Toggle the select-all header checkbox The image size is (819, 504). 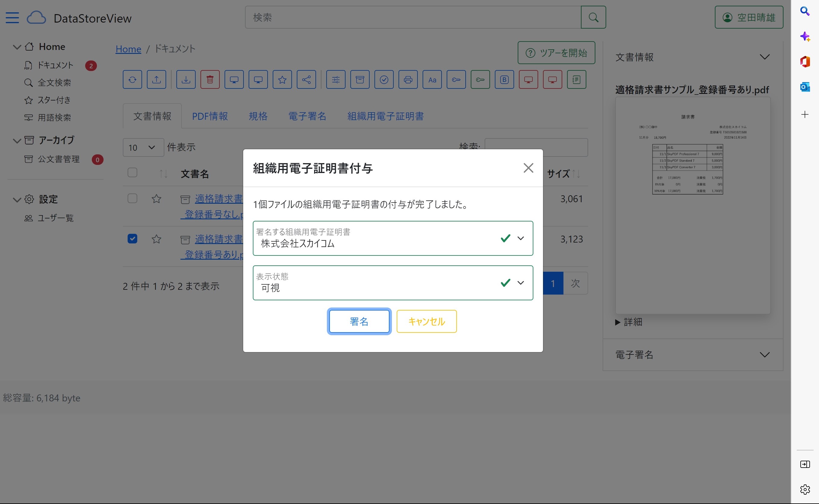132,172
